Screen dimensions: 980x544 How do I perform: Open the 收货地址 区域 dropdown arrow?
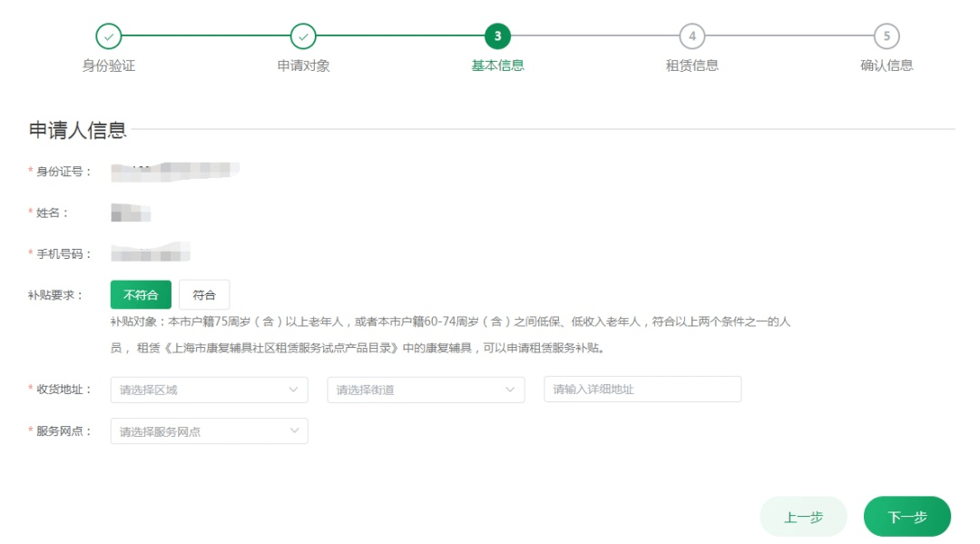point(292,389)
